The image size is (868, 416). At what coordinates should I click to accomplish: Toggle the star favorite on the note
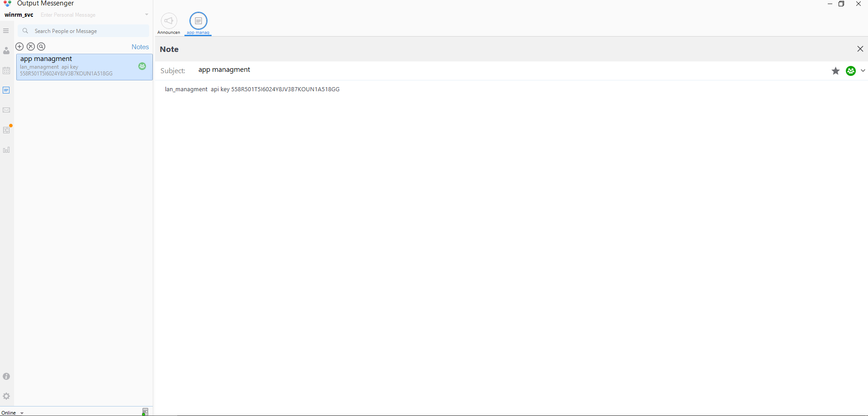point(835,71)
